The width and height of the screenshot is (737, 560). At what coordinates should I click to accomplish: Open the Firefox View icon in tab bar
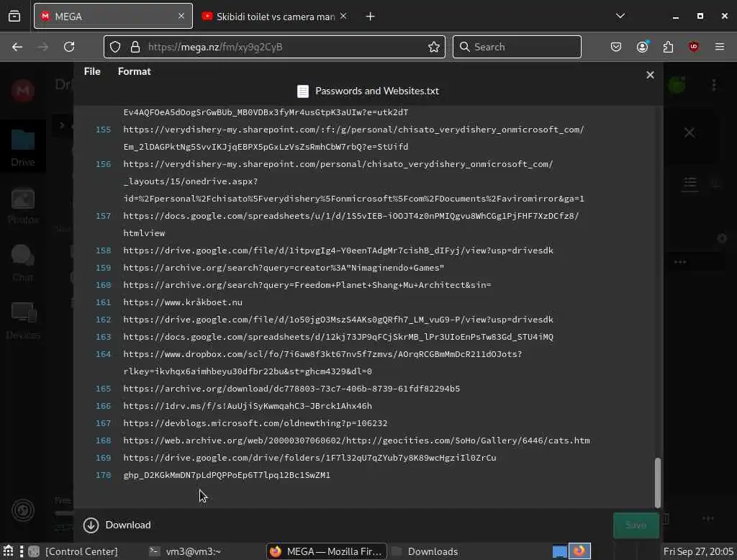click(x=14, y=16)
